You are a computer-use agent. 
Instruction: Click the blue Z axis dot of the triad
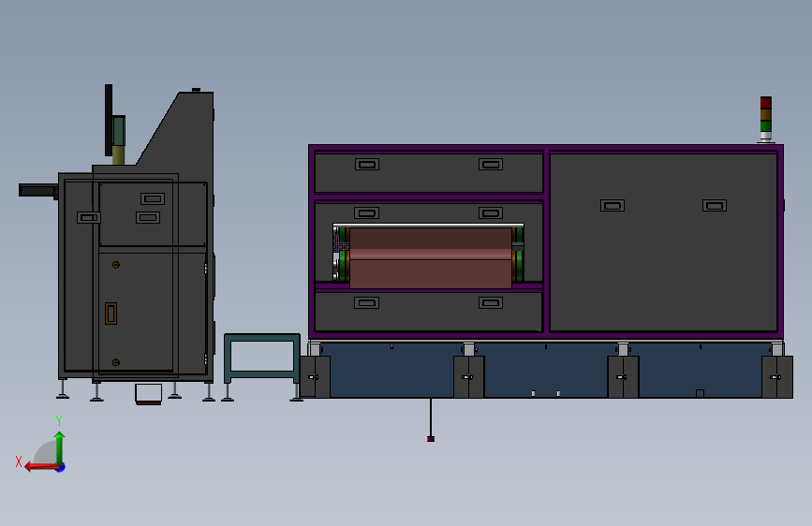61,467
